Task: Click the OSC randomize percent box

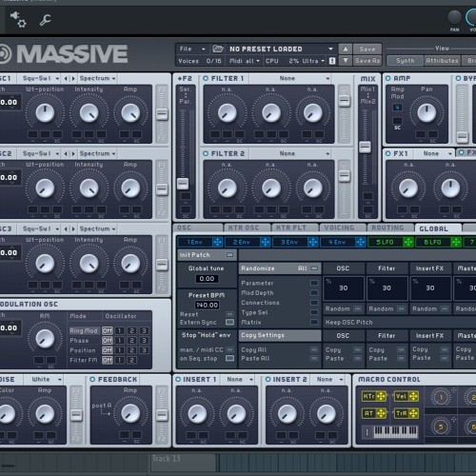Action: (344, 288)
